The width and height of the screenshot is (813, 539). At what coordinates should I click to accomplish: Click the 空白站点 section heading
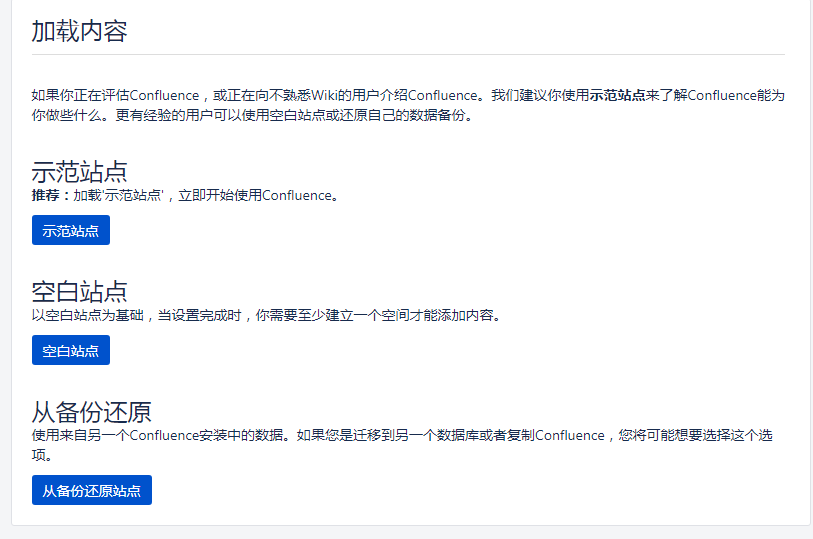coord(79,291)
